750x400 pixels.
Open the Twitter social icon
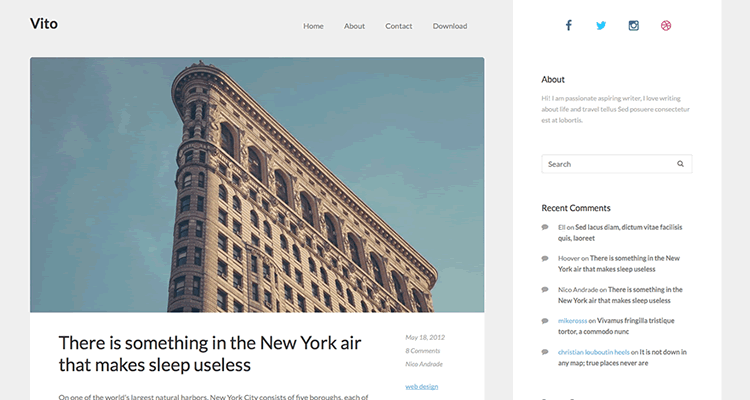coord(601,26)
